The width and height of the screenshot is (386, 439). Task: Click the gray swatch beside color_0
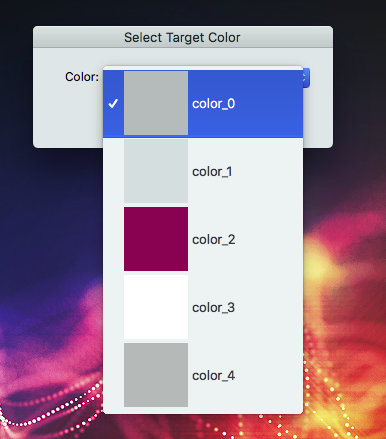[156, 103]
